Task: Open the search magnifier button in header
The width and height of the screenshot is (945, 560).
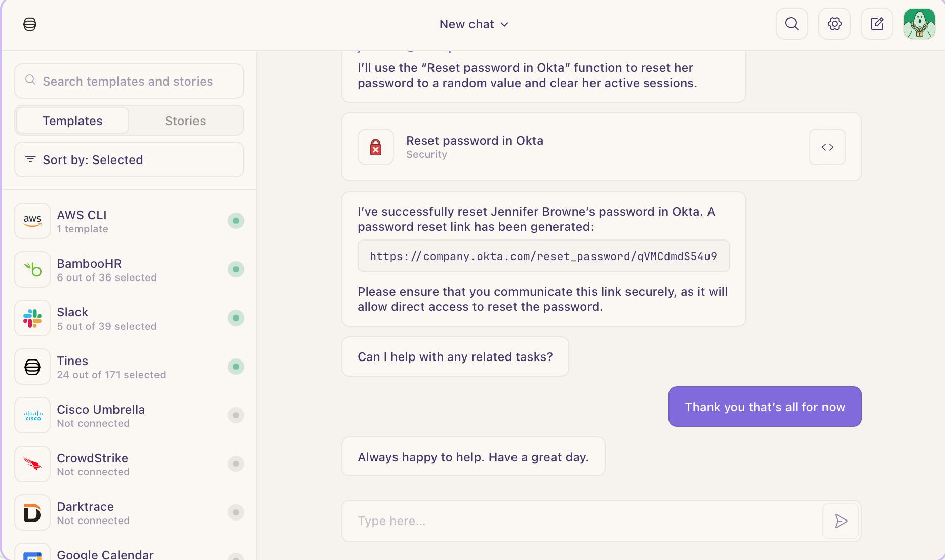Action: tap(792, 24)
